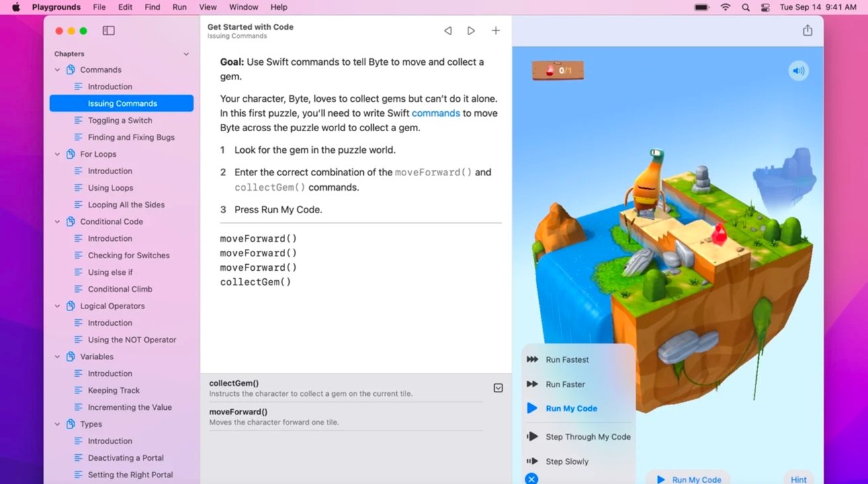The height and width of the screenshot is (484, 868).
Task: Click the Conditional Code chapter icon
Action: 71,221
